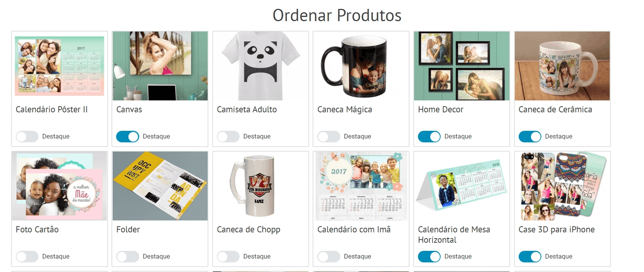The image size is (644, 272).
Task: Switch off Calendário de Mesa Horizontal Destaque
Action: (x=429, y=257)
